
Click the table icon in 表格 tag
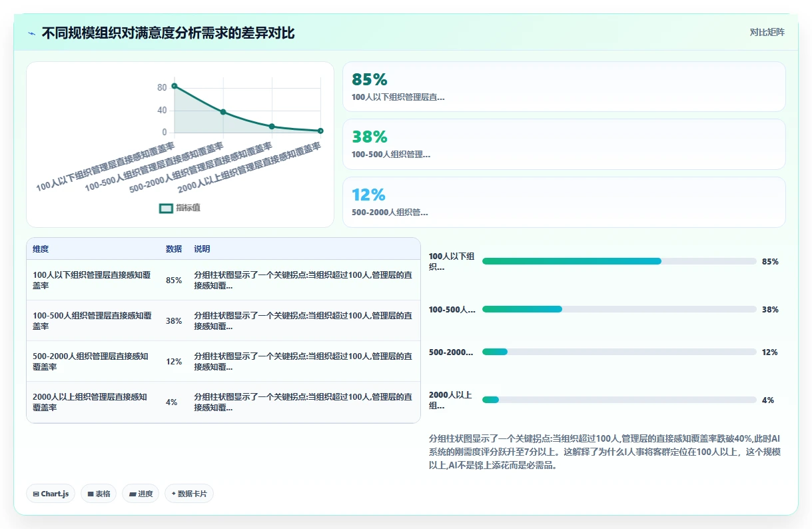point(90,494)
